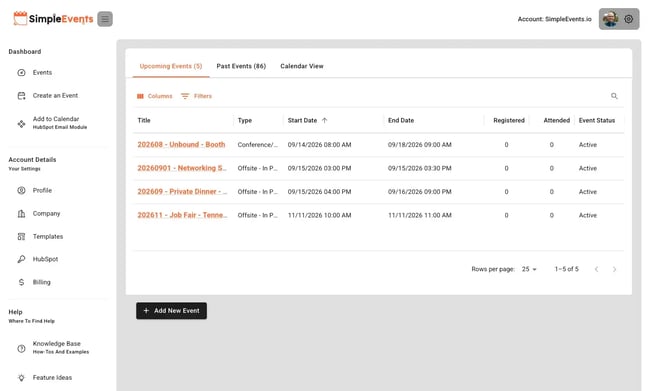Click the 09/16/2026 09:00 PM end date cell
This screenshot has height=391, width=650.
click(420, 192)
